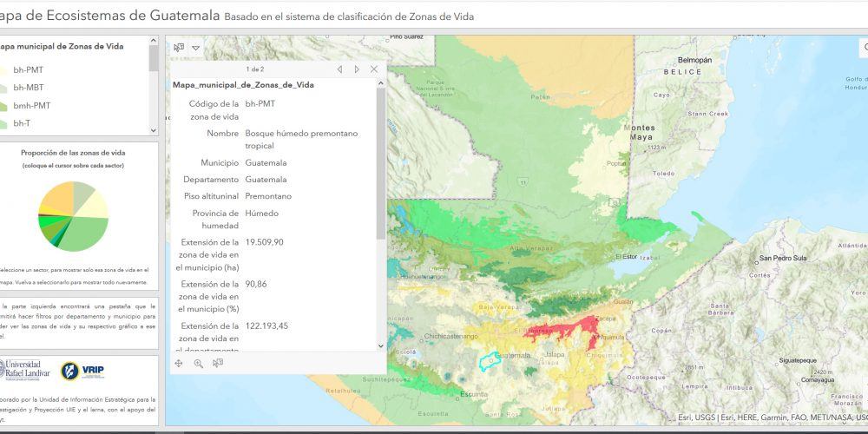The height and width of the screenshot is (434, 868).
Task: Click the El Estor map label
Action: 626,257
